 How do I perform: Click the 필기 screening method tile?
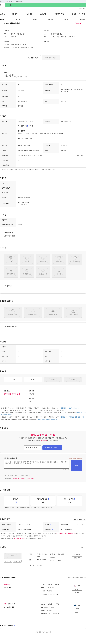click(x=53, y=380)
